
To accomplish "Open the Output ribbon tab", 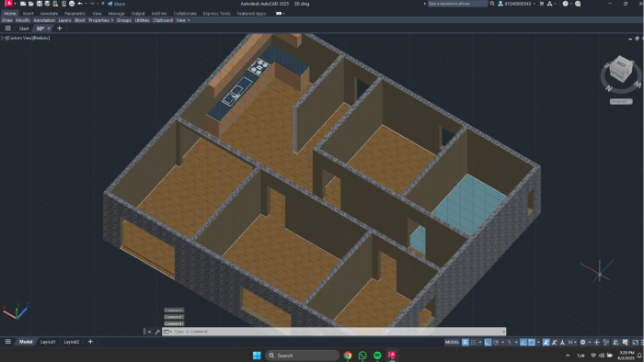I will 138,14.
